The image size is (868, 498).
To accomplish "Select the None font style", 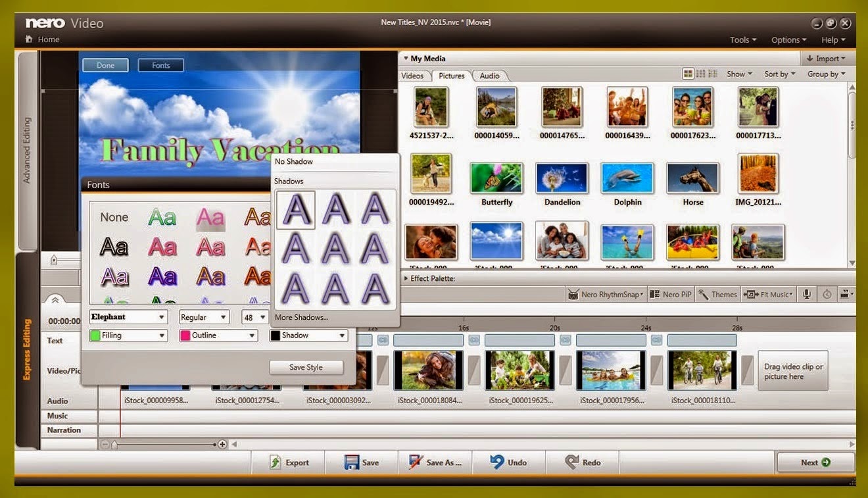I will 114,217.
